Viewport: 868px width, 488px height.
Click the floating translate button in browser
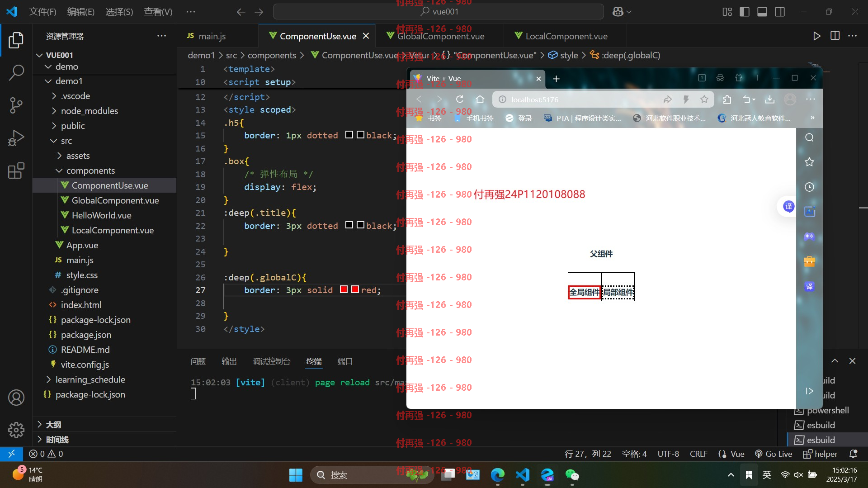click(788, 207)
